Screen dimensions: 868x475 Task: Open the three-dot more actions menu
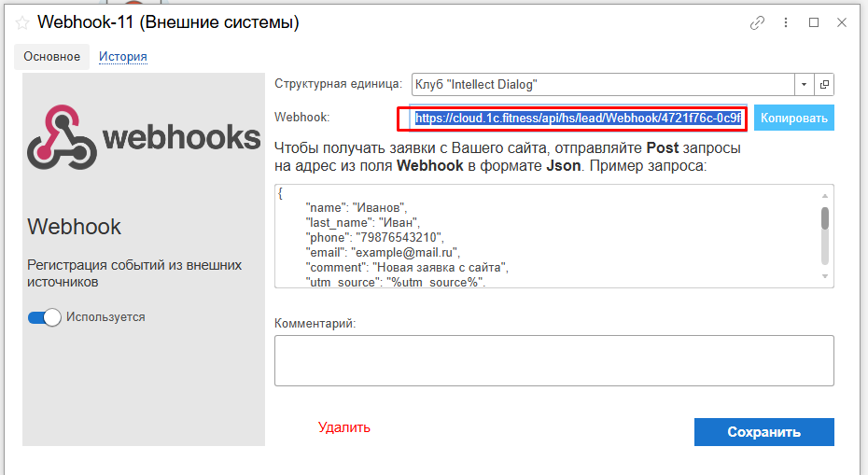pyautogui.click(x=786, y=23)
